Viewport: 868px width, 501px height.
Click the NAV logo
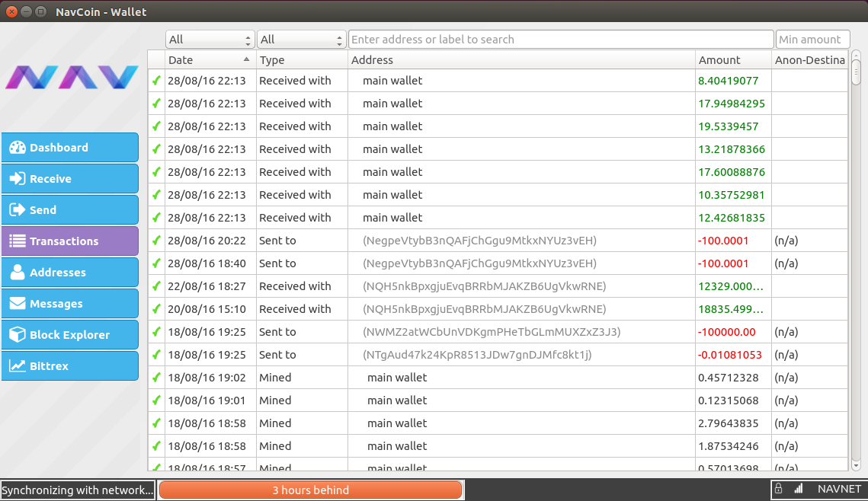pyautogui.click(x=72, y=77)
